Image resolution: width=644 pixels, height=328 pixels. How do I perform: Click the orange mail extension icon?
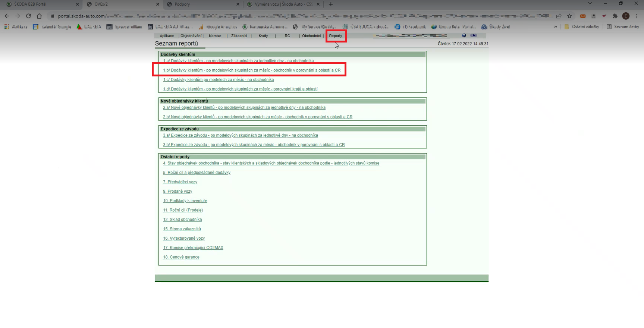[583, 16]
